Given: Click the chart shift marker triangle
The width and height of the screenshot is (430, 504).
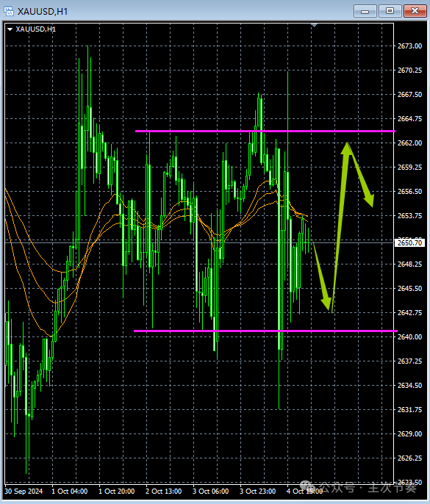Looking at the screenshot, I should coord(314,25).
